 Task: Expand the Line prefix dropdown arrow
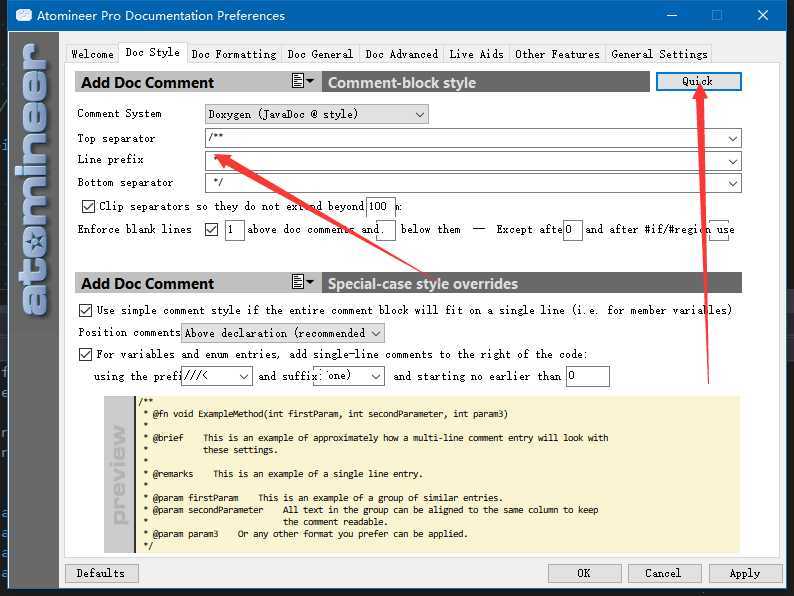(732, 162)
